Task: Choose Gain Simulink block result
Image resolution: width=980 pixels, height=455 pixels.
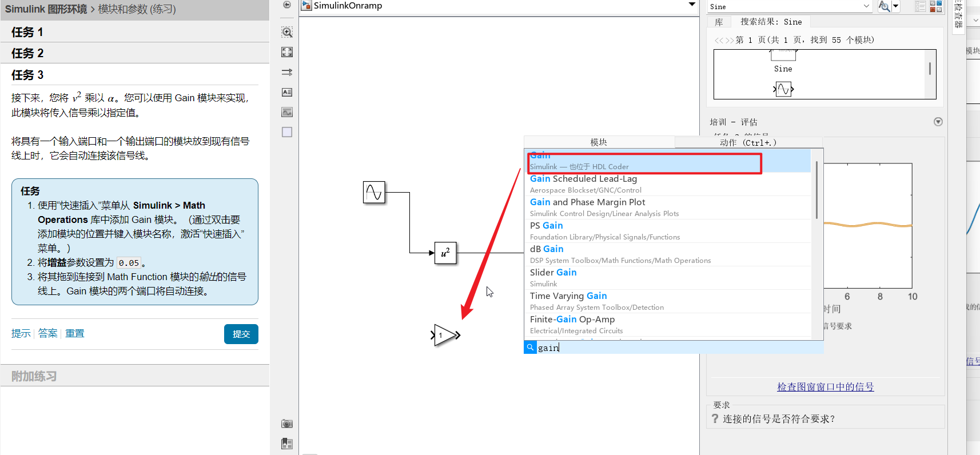Action: (x=668, y=161)
